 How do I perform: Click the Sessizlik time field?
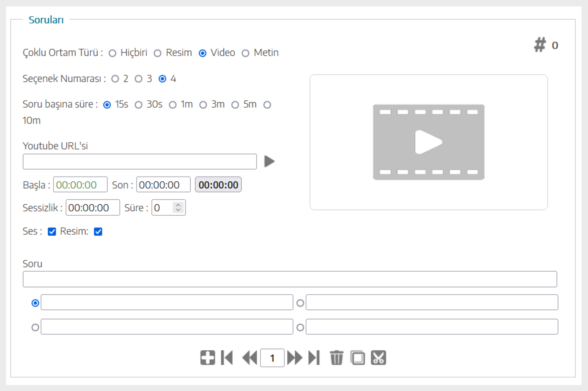(x=93, y=207)
